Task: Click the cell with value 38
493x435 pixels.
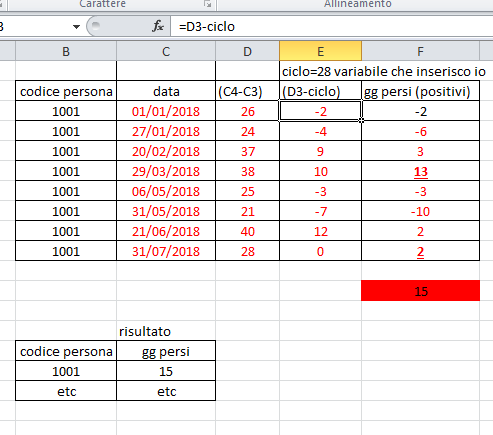Action: (x=247, y=171)
